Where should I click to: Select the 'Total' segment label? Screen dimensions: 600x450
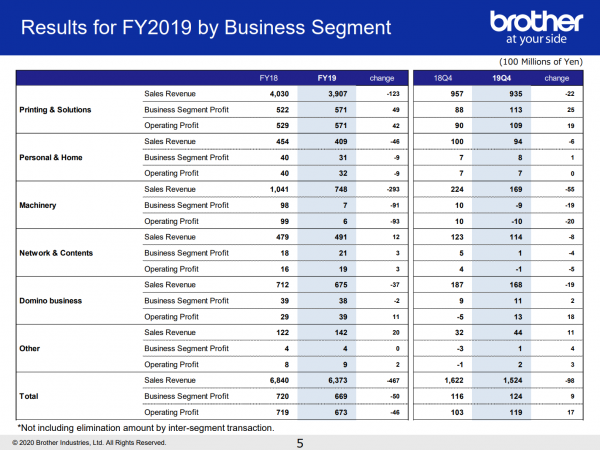coord(29,396)
